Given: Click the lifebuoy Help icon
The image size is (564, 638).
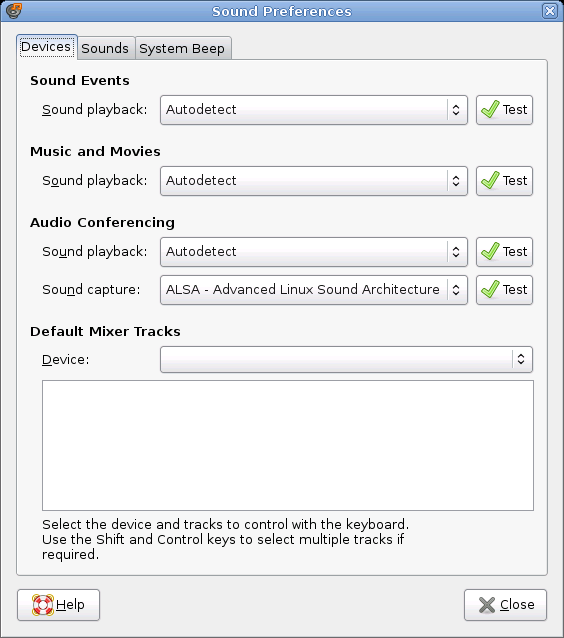Looking at the screenshot, I should pos(43,605).
